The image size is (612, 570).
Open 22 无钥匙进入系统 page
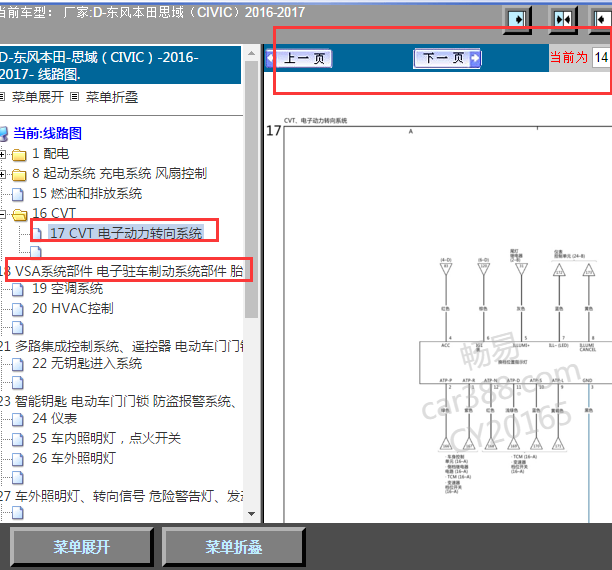pyautogui.click(x=87, y=363)
